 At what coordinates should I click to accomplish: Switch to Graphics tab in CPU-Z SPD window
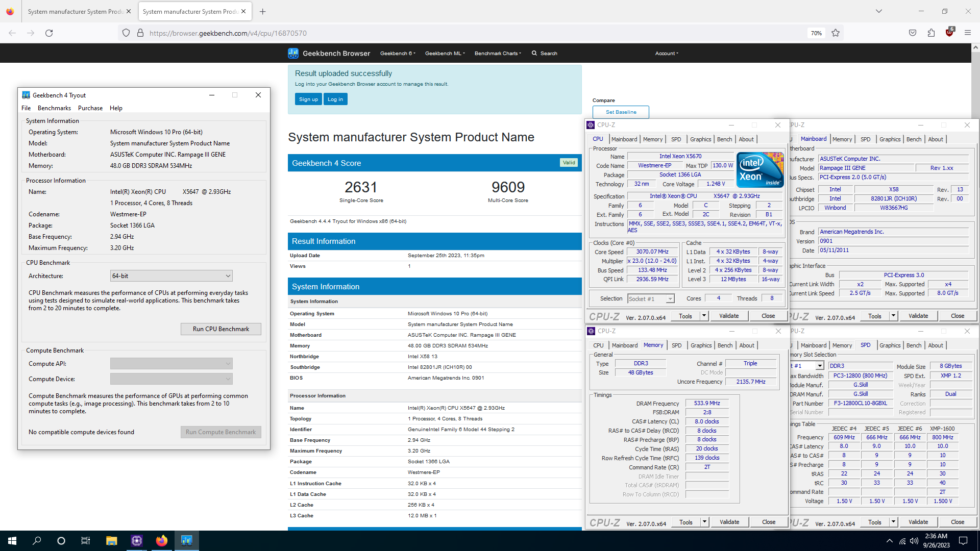click(890, 345)
